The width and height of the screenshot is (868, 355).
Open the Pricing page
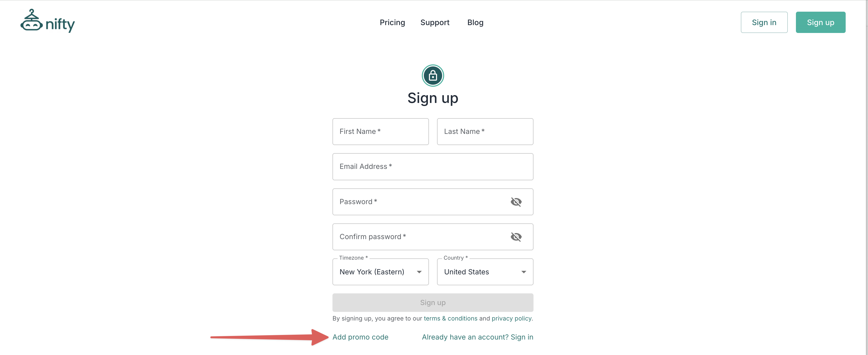392,23
